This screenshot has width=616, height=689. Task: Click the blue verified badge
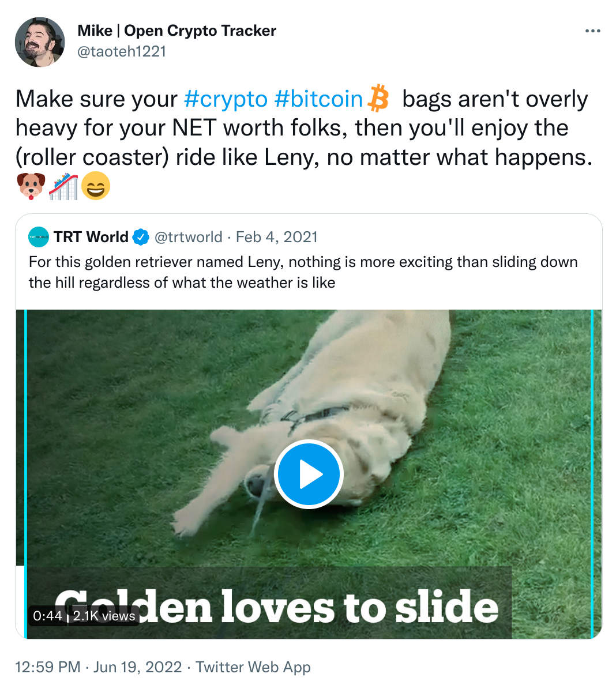[x=141, y=237]
